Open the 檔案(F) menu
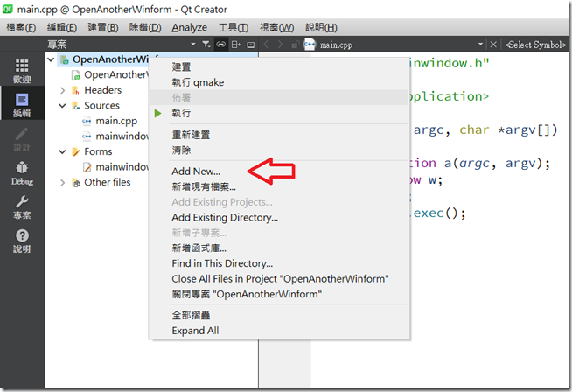572x392 pixels. (x=21, y=27)
